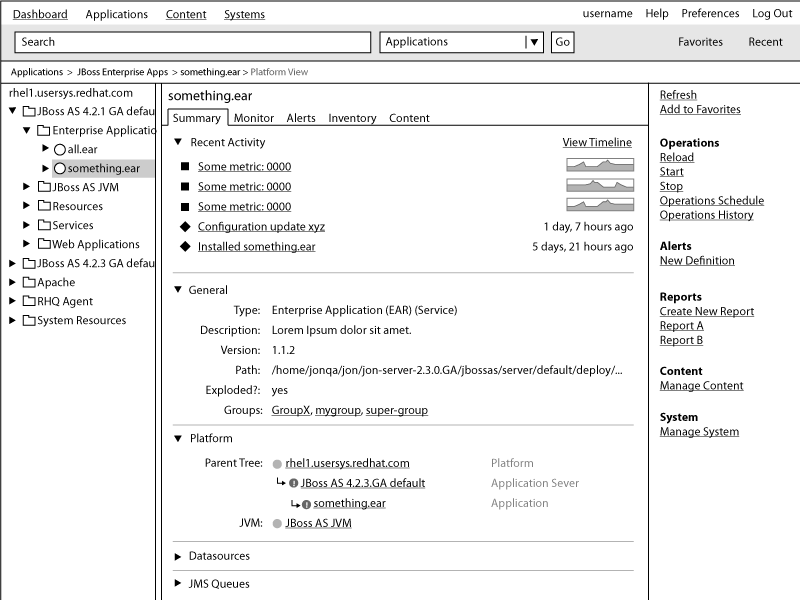Open the Manage Content link
The height and width of the screenshot is (600, 800).
[702, 386]
